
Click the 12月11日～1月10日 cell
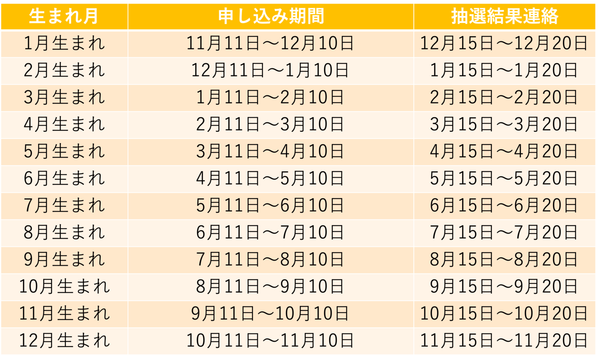271,70
